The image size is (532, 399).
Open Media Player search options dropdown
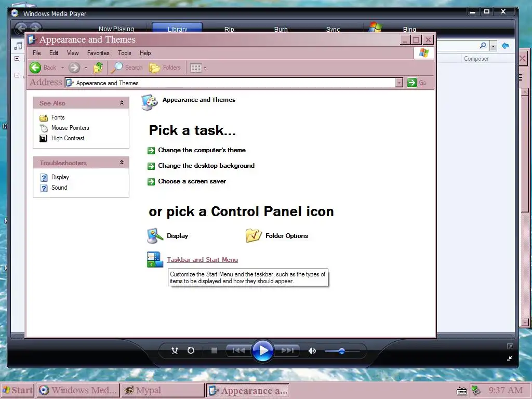[494, 46]
